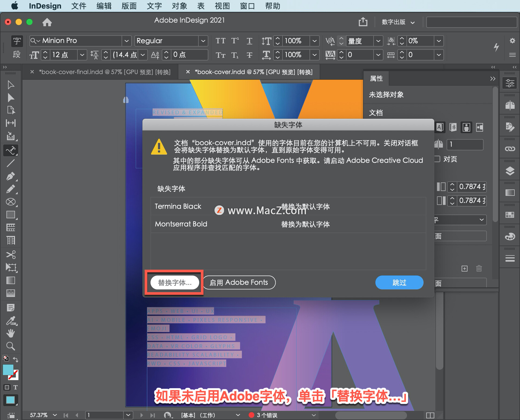Select the Pen tool in toolbar
Screen dimensions: 520x420
coord(11,176)
